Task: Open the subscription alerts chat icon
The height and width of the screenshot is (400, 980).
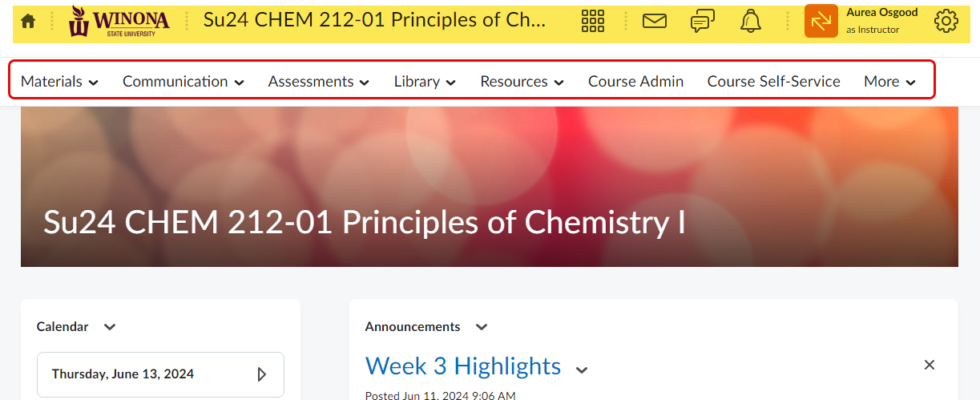Action: coord(703,22)
